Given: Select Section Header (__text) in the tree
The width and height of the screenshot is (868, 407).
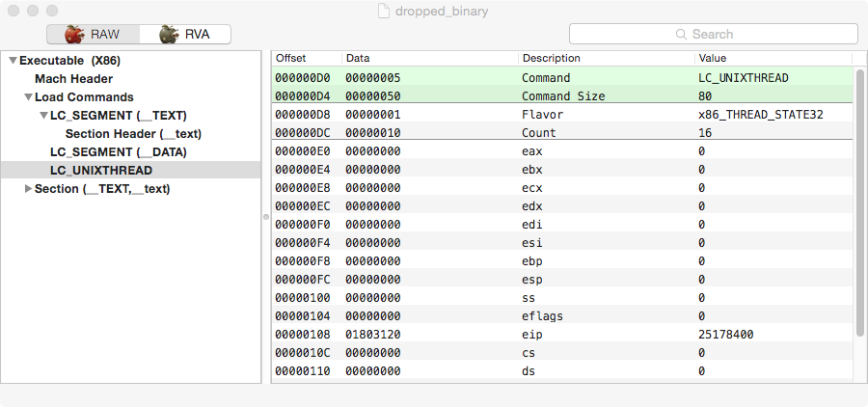Looking at the screenshot, I should tap(133, 134).
